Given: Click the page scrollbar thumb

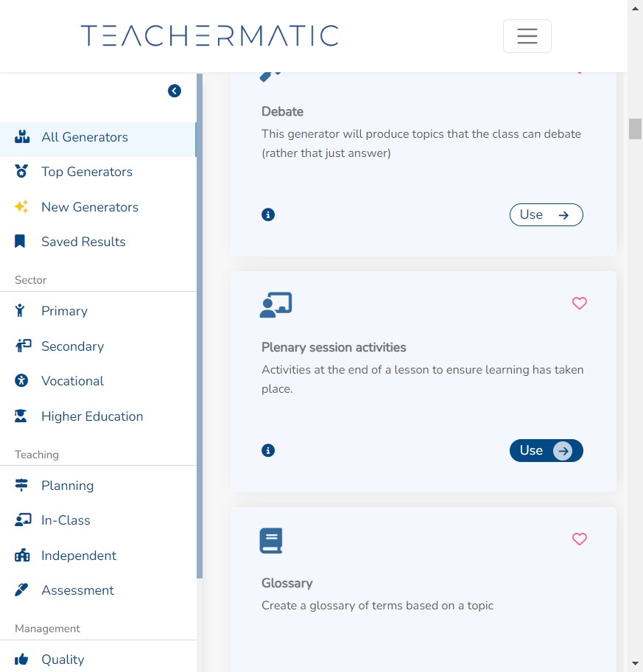Looking at the screenshot, I should 636,129.
